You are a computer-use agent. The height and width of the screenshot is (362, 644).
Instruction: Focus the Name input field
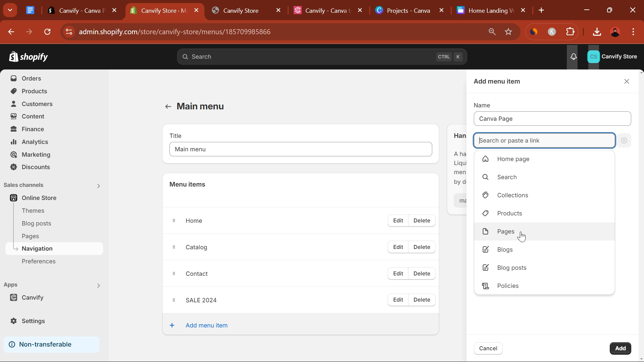pos(552,119)
